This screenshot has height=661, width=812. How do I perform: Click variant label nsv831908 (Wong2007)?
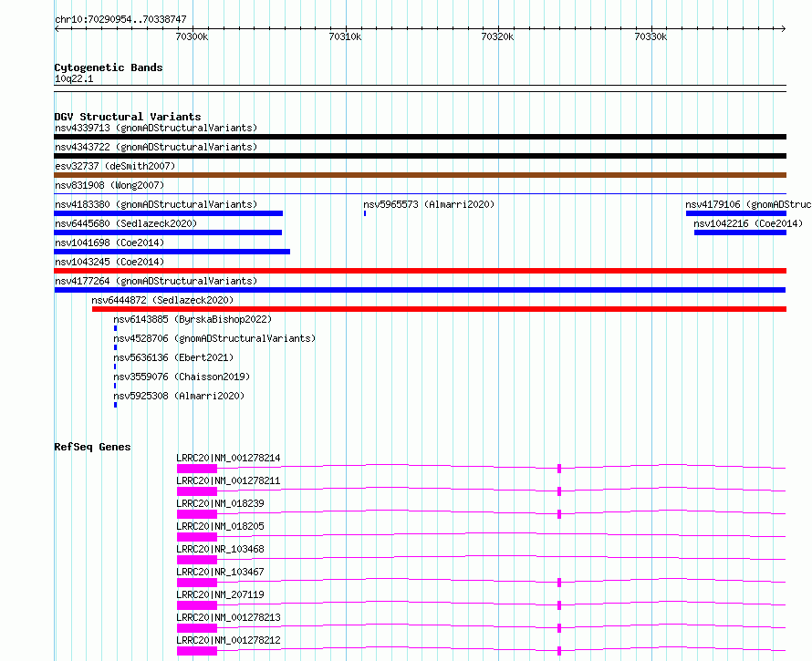pos(109,185)
